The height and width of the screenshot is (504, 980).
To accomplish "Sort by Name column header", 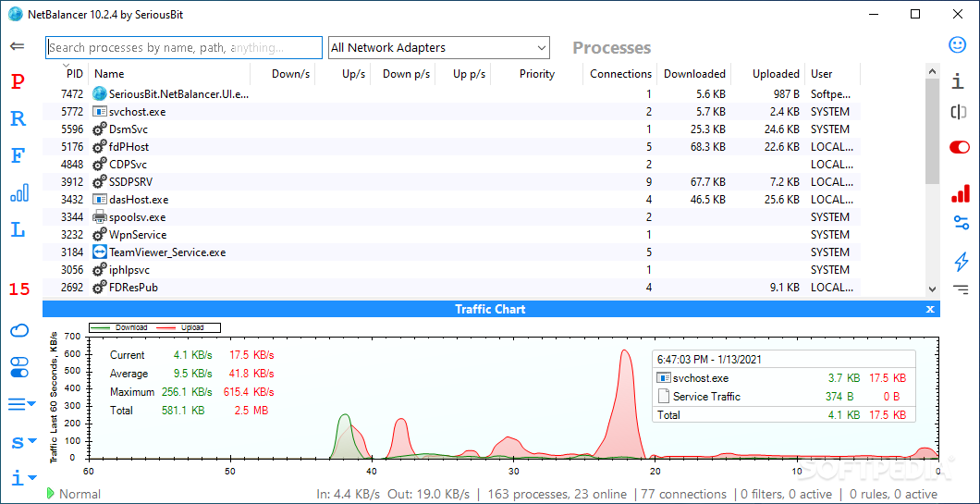I will pyautogui.click(x=169, y=74).
